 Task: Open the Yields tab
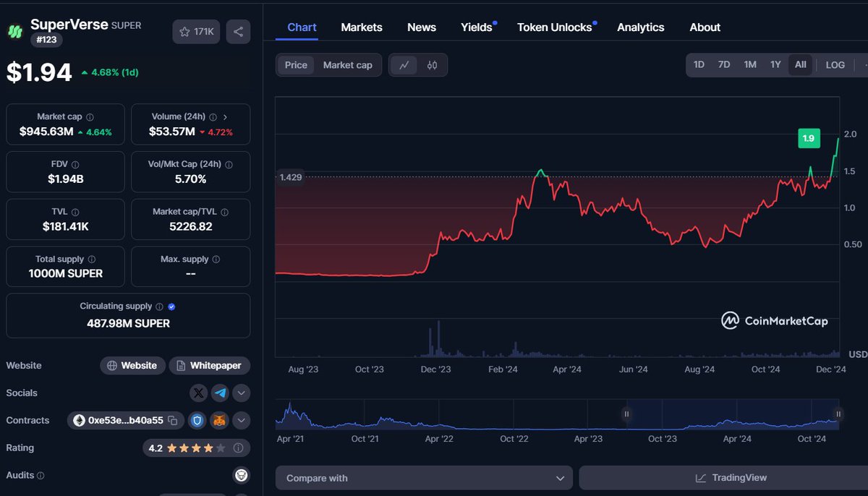click(477, 27)
